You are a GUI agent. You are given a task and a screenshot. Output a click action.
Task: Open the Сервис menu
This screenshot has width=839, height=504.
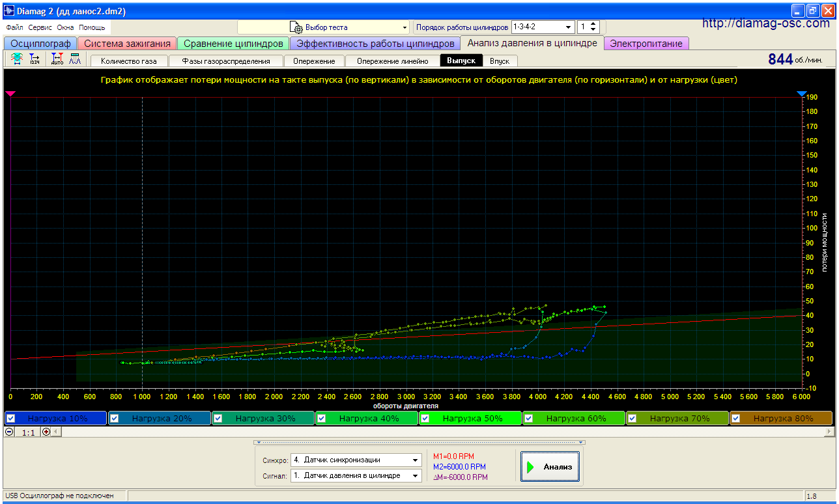point(40,28)
